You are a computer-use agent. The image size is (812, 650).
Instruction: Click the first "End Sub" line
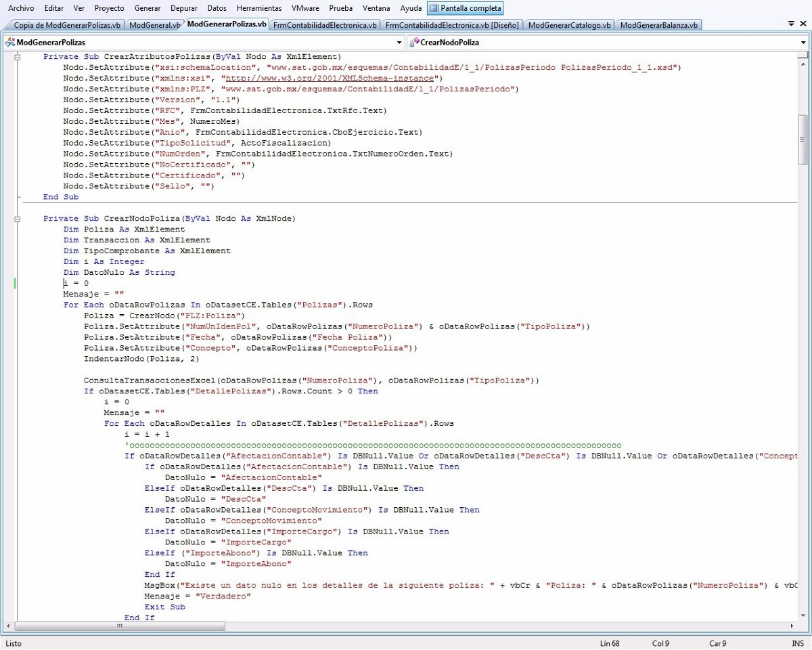61,197
